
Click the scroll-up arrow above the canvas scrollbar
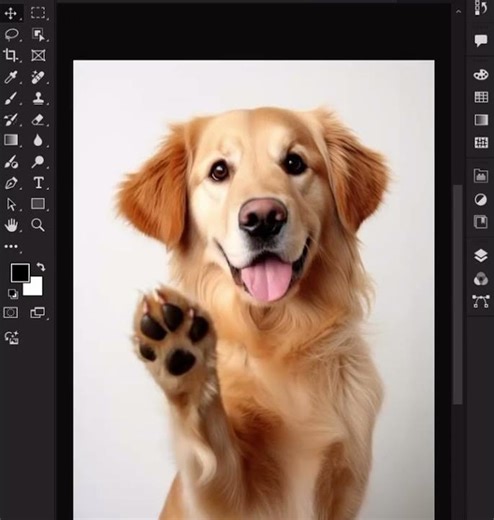click(x=458, y=11)
